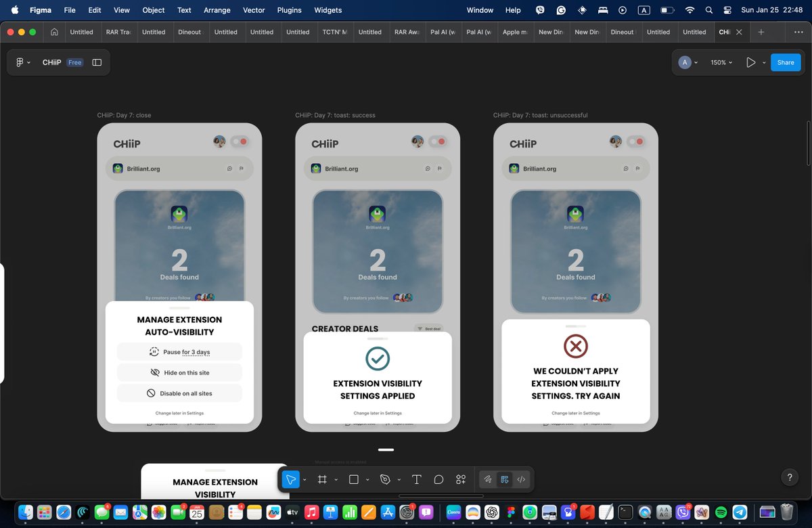
Task: Expand Move tool options chevron
Action: coord(304,480)
